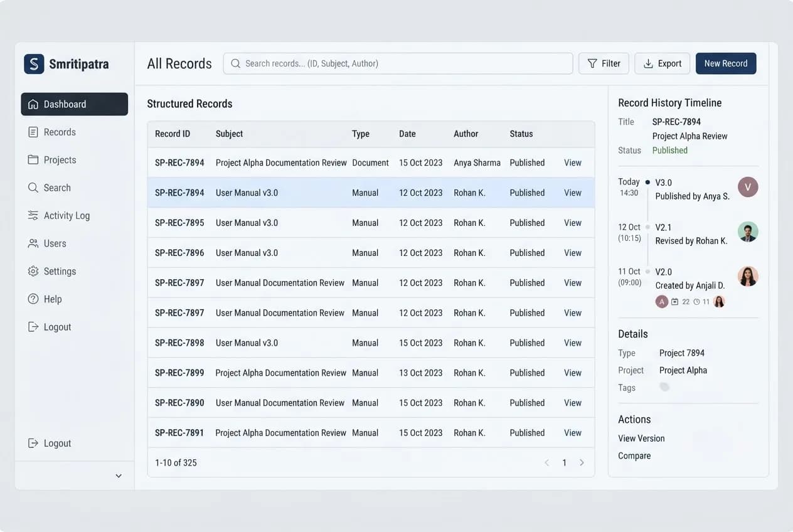Click the 'All Records' page title
This screenshot has height=532, width=793.
[x=179, y=64]
